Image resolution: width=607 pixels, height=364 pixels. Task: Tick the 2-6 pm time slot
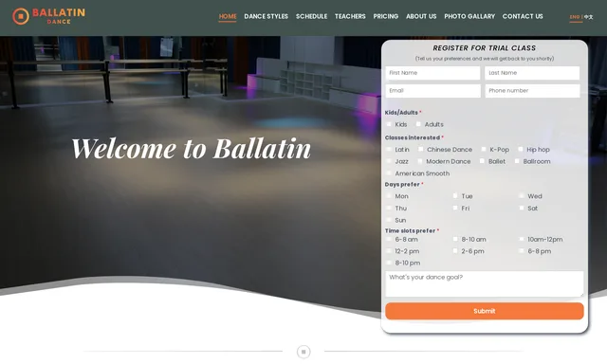[455, 251]
